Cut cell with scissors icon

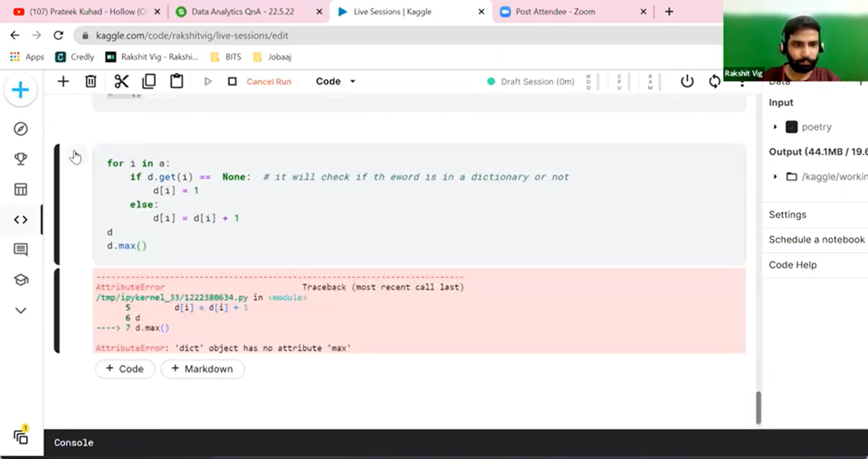(121, 81)
